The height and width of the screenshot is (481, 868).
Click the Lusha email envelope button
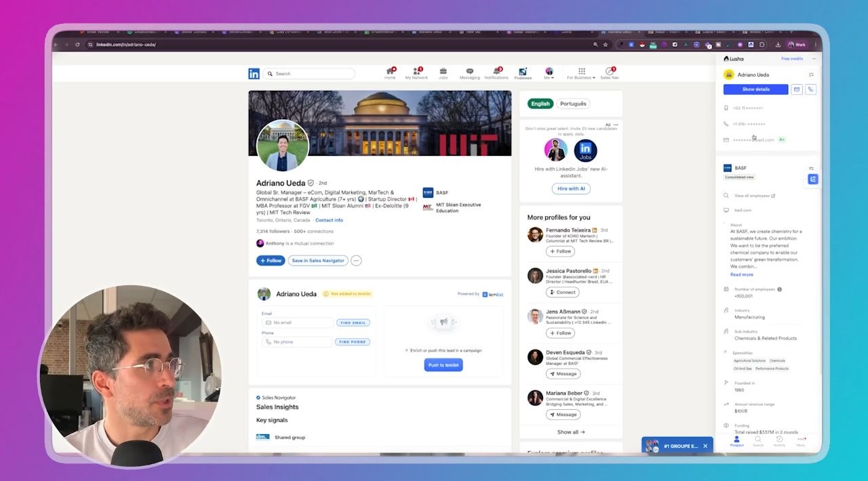click(x=797, y=89)
